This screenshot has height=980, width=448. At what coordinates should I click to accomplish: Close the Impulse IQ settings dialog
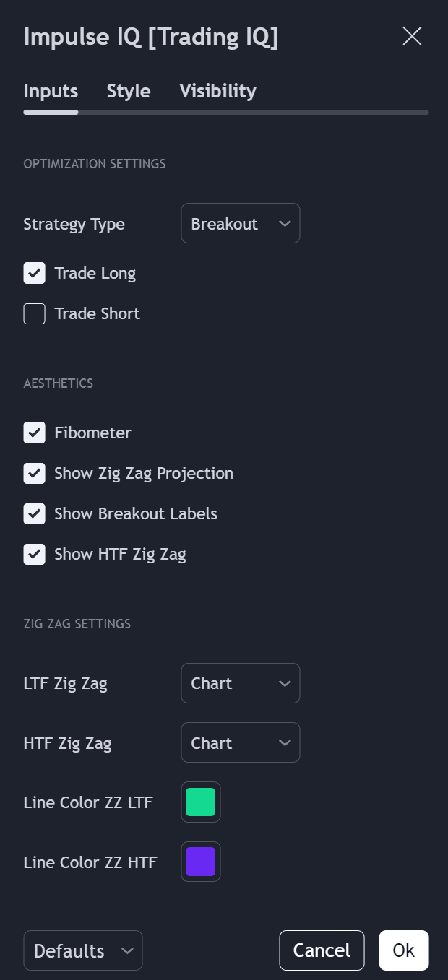click(412, 36)
